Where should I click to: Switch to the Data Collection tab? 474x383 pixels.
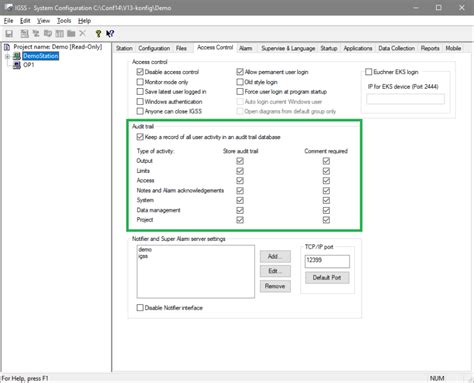tap(396, 48)
